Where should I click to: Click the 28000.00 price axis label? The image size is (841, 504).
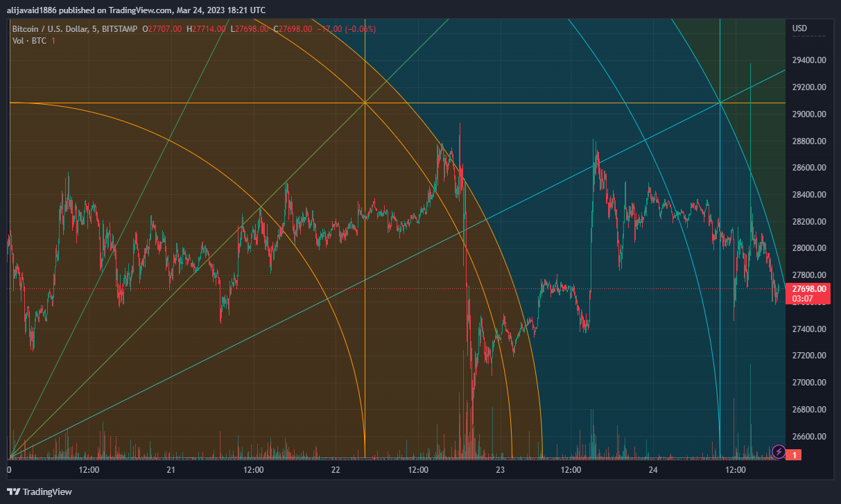pos(809,248)
